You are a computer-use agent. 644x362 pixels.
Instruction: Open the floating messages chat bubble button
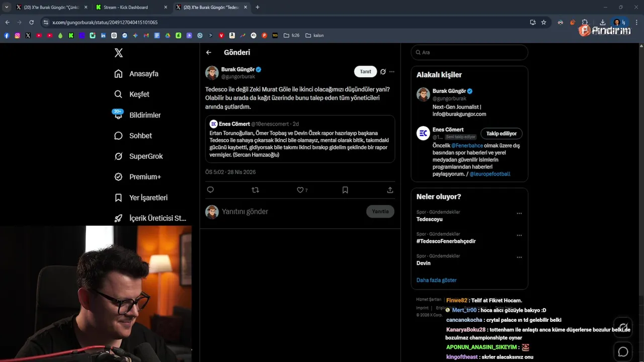623,351
